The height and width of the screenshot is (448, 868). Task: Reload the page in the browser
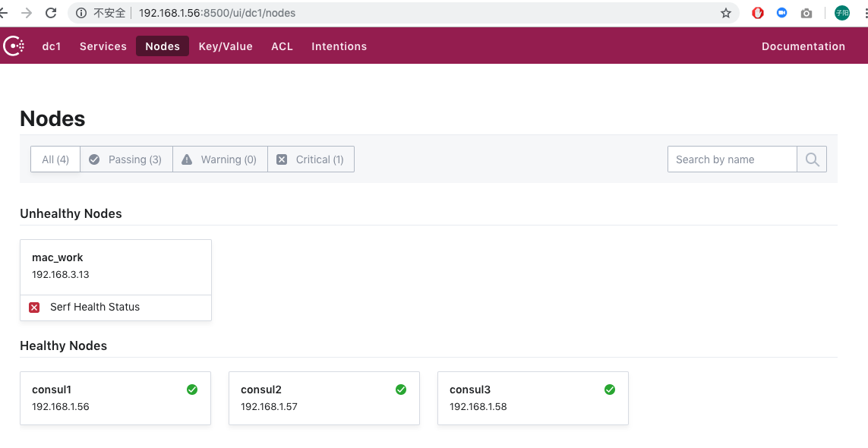coord(51,13)
